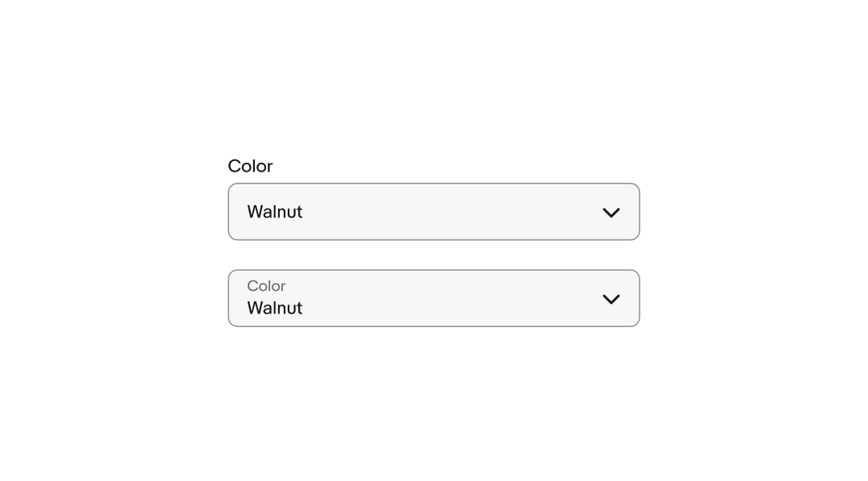The width and height of the screenshot is (868, 481).
Task: Click the small gray Color label inside the bottom select
Action: [266, 286]
